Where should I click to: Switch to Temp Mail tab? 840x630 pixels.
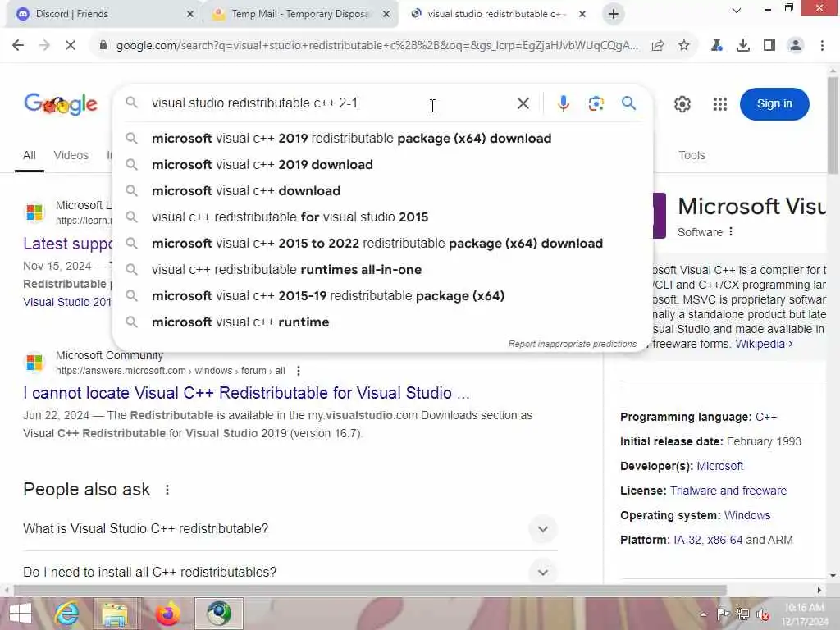pyautogui.click(x=302, y=14)
